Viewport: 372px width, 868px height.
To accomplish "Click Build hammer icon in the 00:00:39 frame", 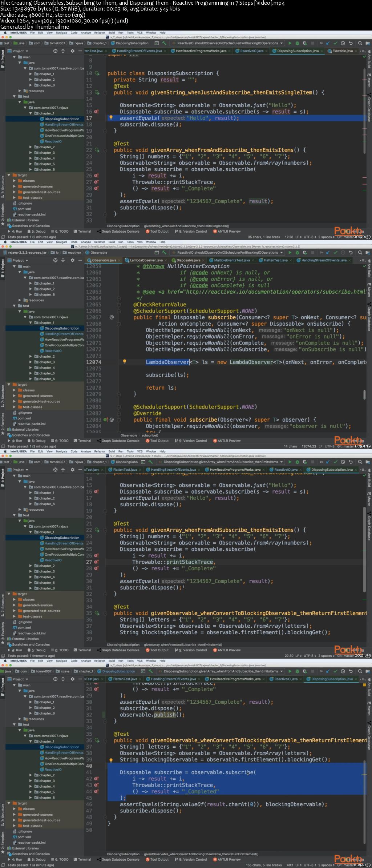I will tap(164, 43).
